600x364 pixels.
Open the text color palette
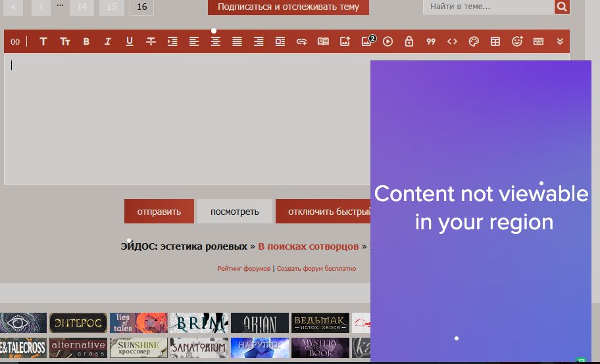(474, 41)
